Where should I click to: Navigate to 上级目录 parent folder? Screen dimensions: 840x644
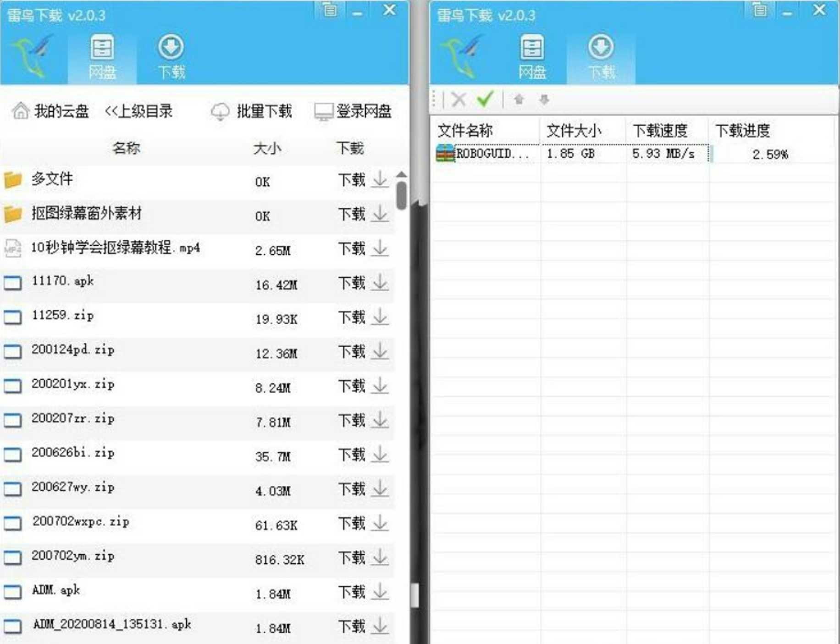(138, 111)
